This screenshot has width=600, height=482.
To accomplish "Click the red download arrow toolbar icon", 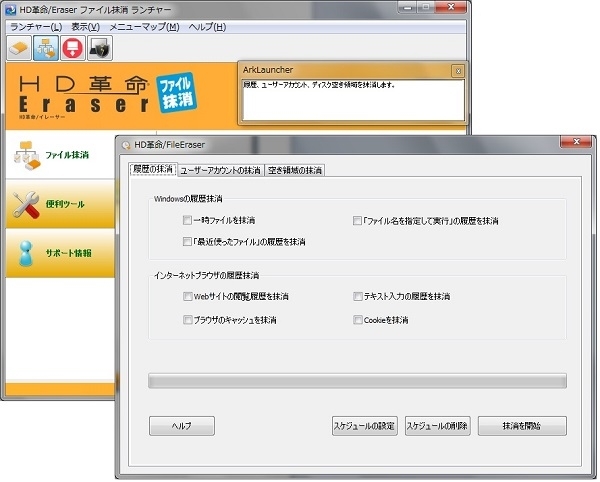I will point(73,48).
